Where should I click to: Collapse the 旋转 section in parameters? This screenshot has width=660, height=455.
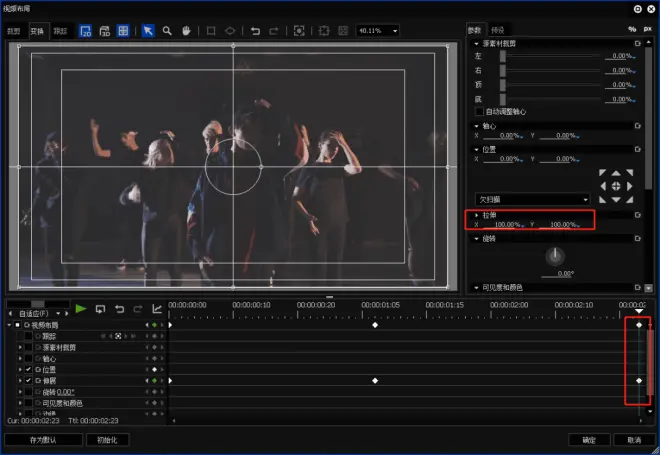[x=476, y=239]
